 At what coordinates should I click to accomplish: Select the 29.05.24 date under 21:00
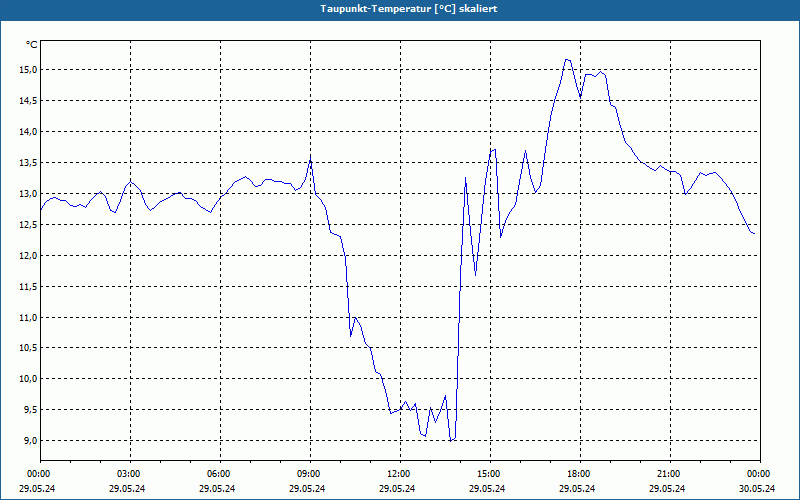point(667,488)
